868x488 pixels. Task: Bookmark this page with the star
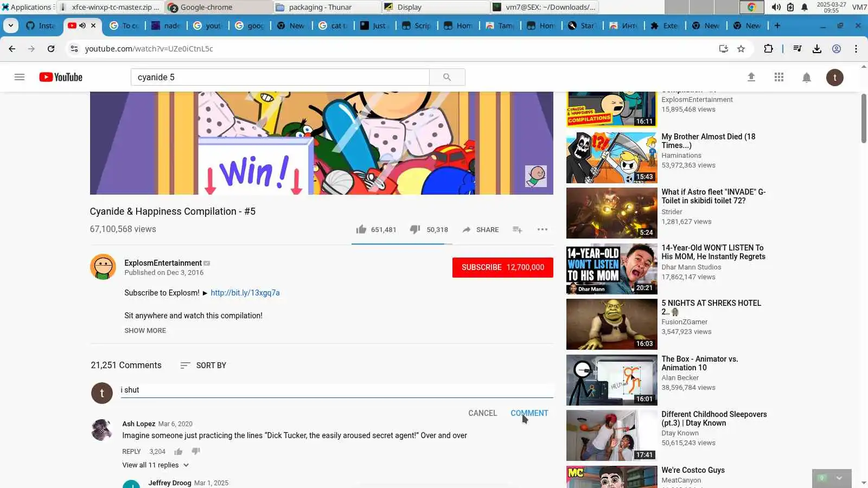tap(741, 49)
